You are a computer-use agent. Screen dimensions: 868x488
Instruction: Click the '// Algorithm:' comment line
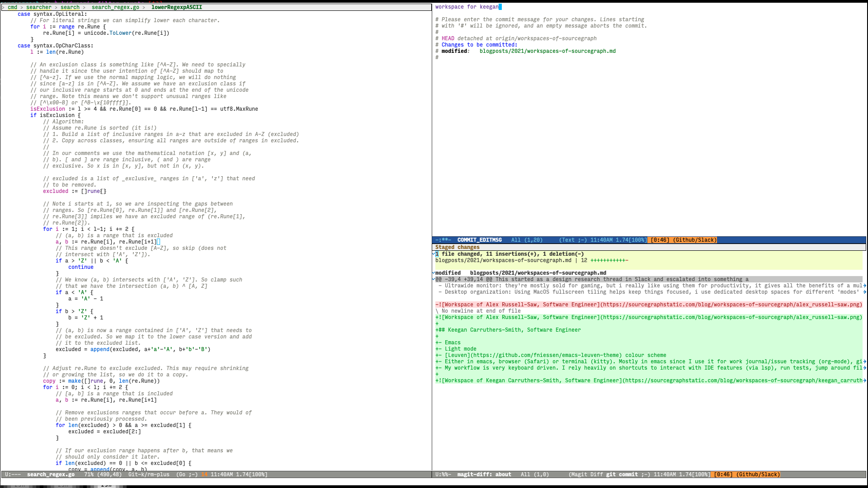[x=63, y=122]
